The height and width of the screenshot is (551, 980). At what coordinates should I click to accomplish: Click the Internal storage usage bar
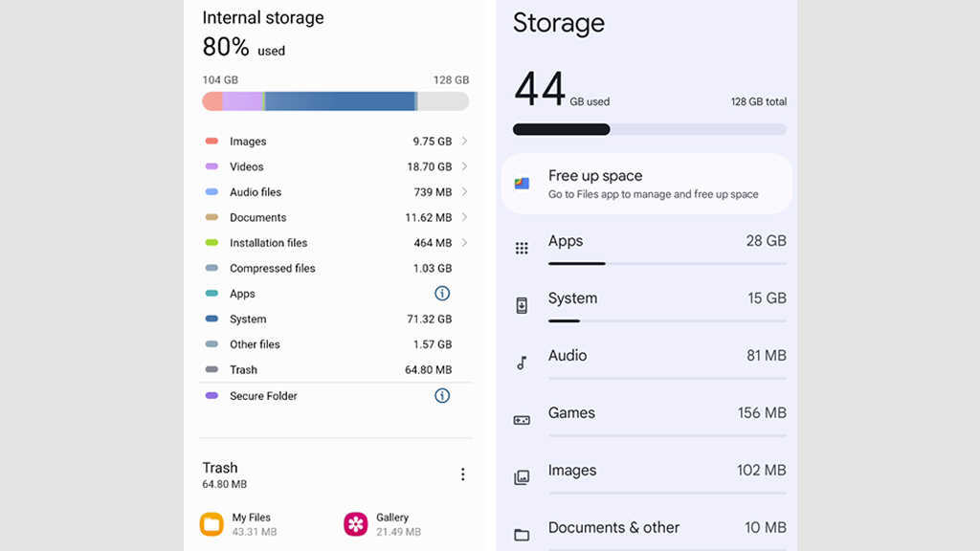334,100
